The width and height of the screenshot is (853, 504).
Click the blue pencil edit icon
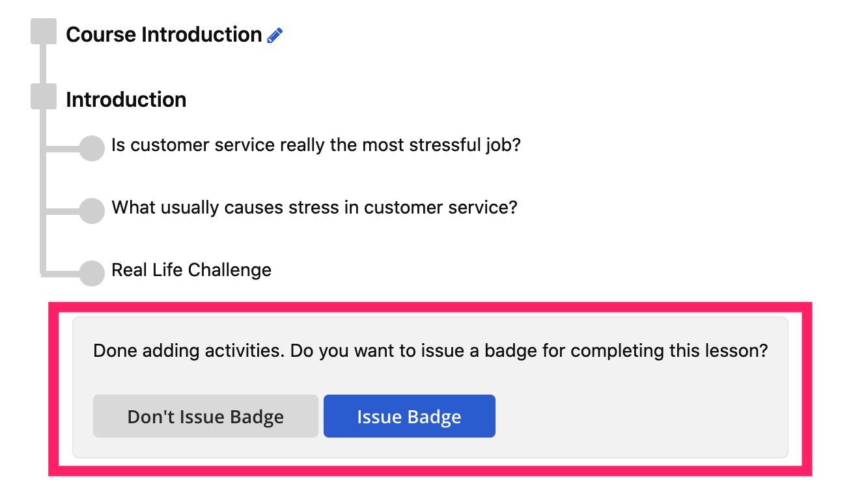tap(275, 35)
